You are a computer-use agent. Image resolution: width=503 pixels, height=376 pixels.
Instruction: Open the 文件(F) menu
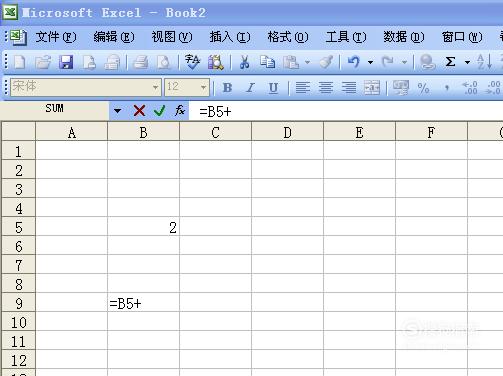pyautogui.click(x=56, y=37)
